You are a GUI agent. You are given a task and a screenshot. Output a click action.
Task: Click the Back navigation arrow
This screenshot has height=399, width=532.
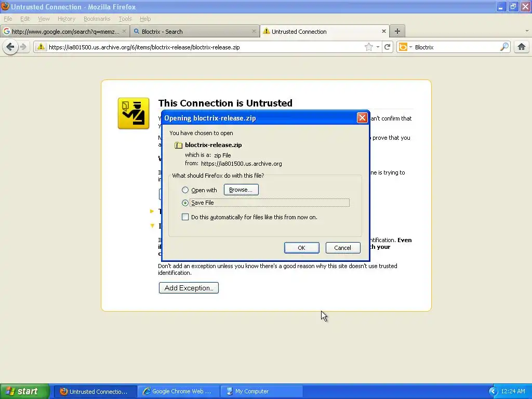(x=10, y=47)
